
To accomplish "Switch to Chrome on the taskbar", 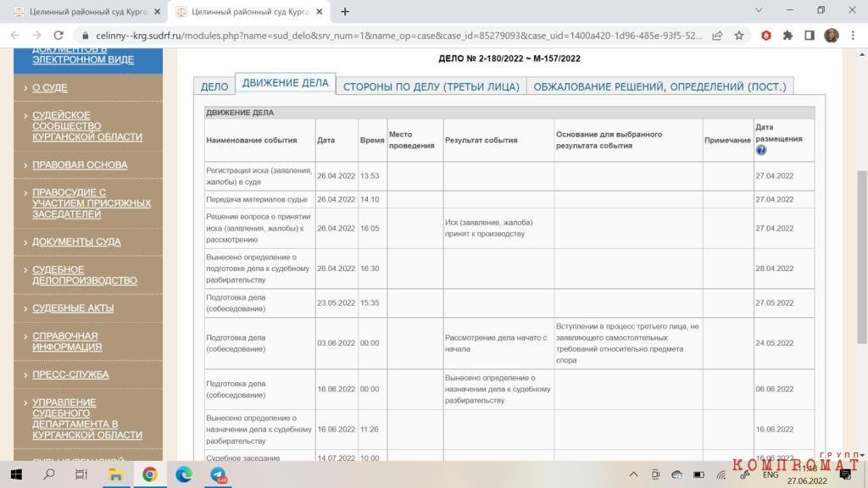I will click(149, 474).
